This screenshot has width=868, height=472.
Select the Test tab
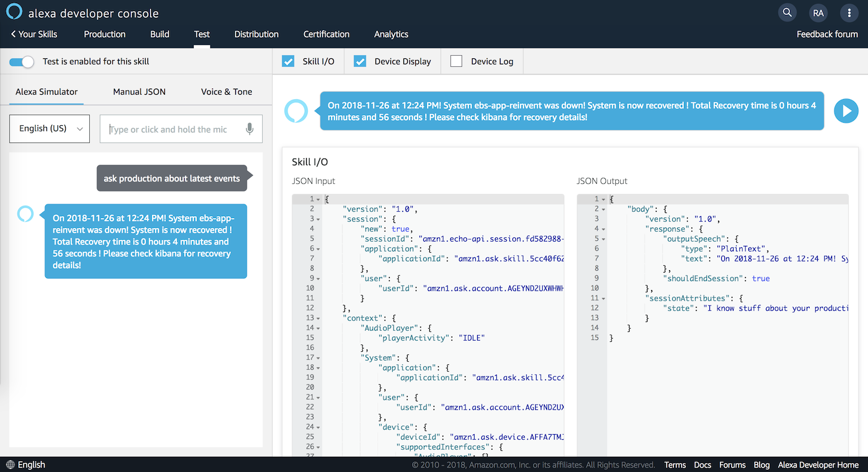202,34
